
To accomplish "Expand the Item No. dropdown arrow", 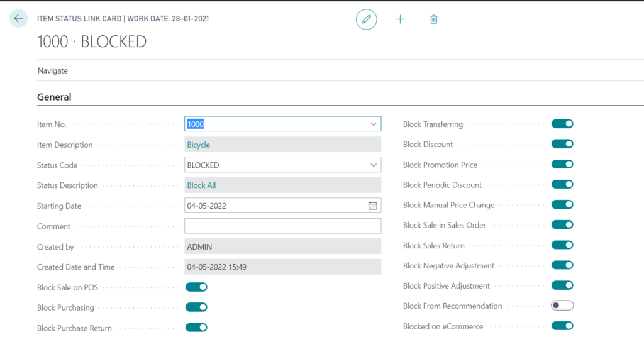I will click(374, 124).
